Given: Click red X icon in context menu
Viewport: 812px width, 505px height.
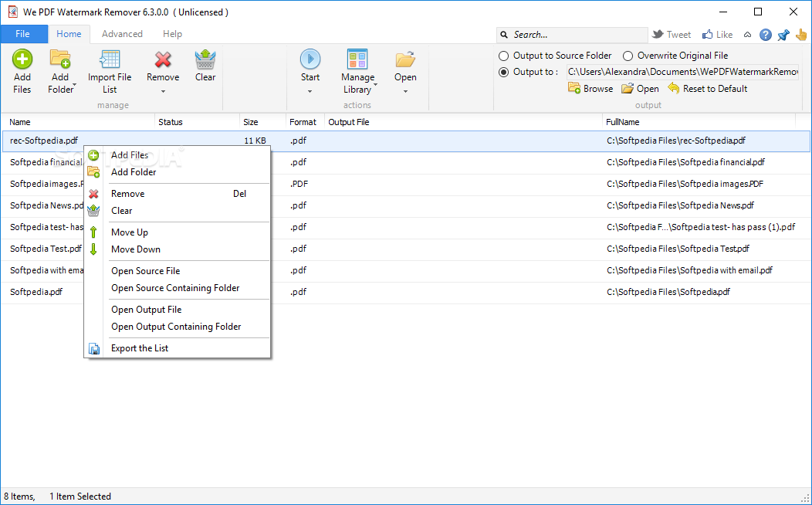Looking at the screenshot, I should pos(93,195).
